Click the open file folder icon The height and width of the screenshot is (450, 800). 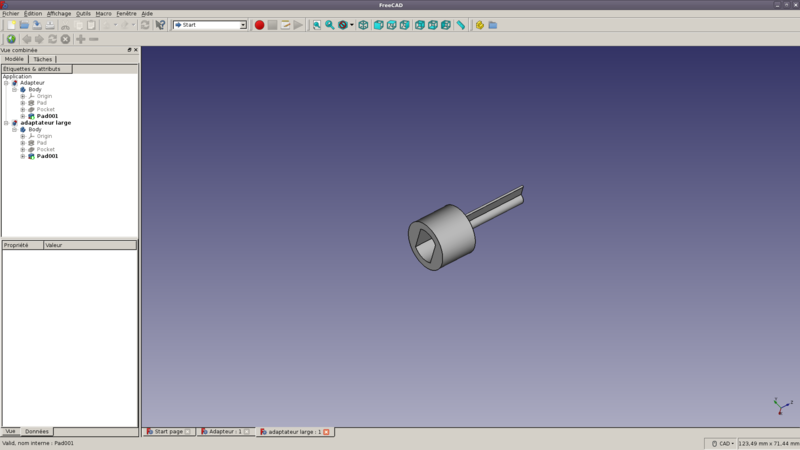click(24, 25)
